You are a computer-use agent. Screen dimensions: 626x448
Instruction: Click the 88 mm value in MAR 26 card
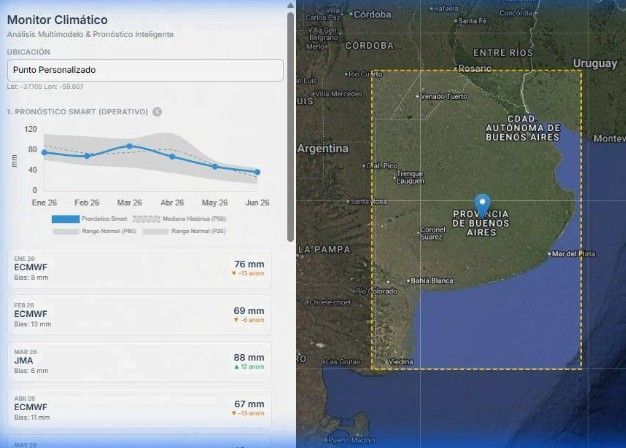pyautogui.click(x=249, y=357)
